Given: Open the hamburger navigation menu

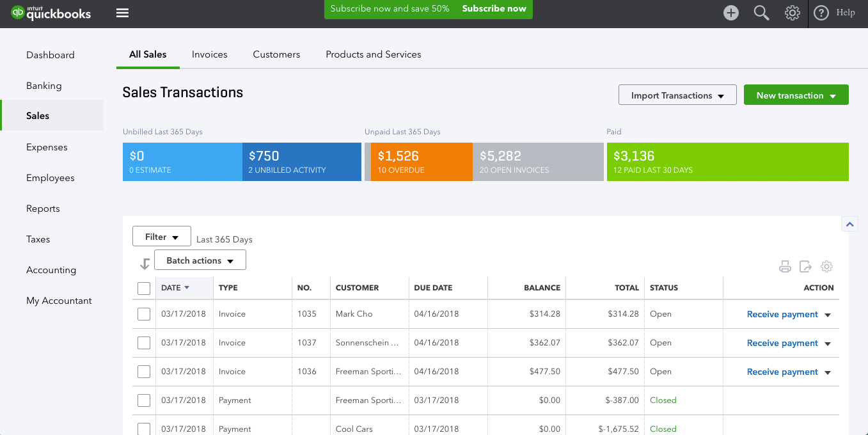Looking at the screenshot, I should [122, 12].
